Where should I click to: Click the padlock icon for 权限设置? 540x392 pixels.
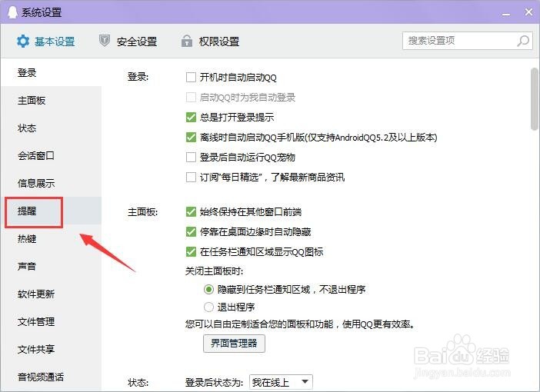click(x=187, y=41)
